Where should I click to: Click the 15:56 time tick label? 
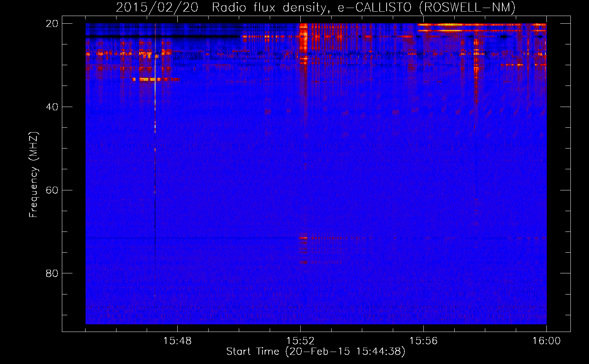click(423, 341)
